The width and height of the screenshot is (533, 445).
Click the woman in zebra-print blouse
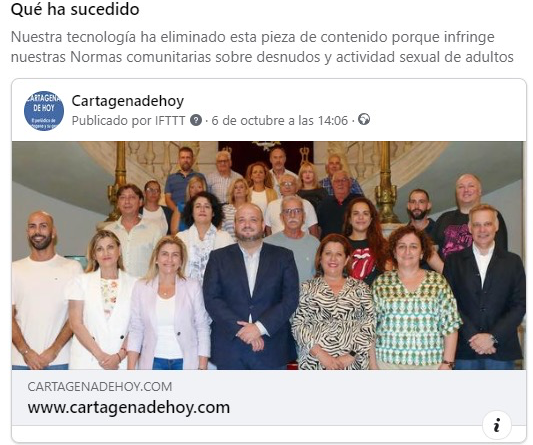[x=334, y=306]
